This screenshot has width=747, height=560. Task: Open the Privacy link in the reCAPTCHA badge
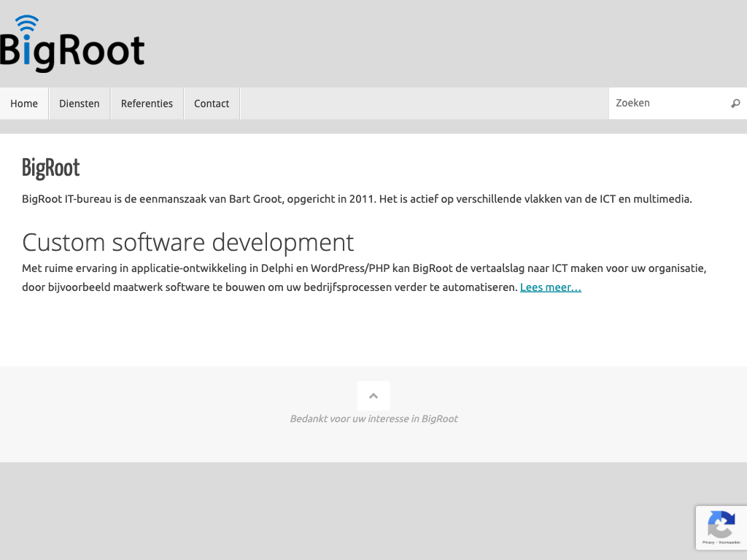pyautogui.click(x=708, y=542)
